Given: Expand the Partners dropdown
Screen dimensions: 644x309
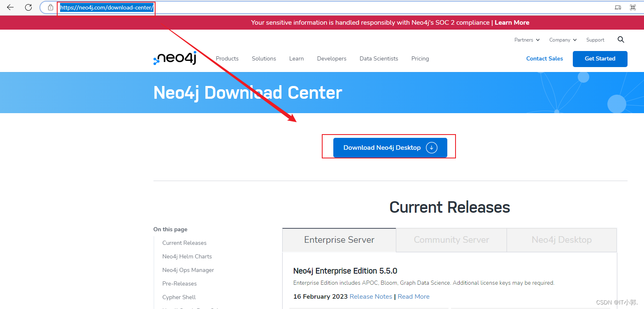Looking at the screenshot, I should pos(527,40).
